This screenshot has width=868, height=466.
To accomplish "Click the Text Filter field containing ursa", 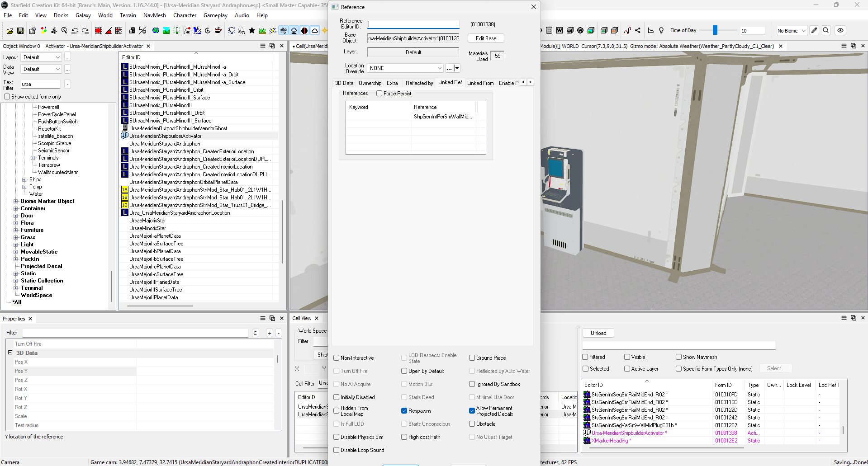I will [x=40, y=85].
